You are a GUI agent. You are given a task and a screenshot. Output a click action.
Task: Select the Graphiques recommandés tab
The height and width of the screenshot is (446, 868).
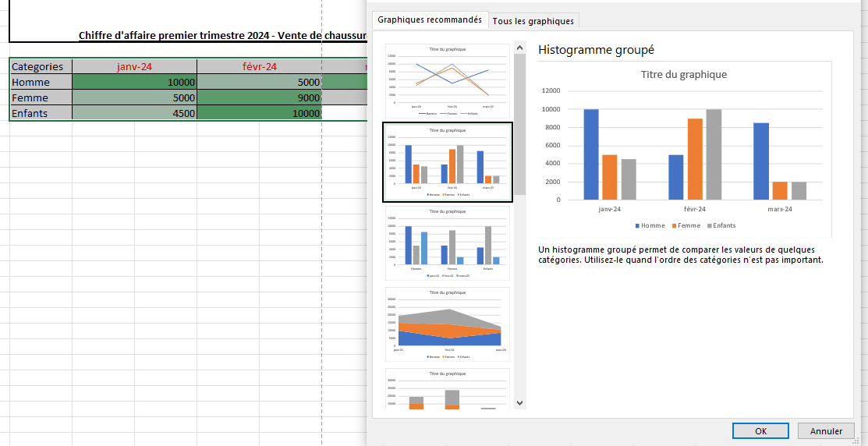coord(430,20)
